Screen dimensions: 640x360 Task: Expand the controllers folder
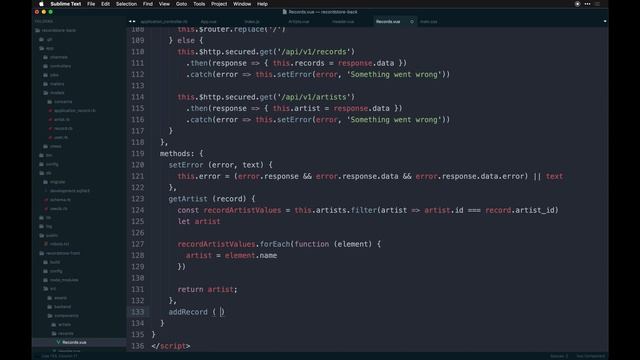57,66
